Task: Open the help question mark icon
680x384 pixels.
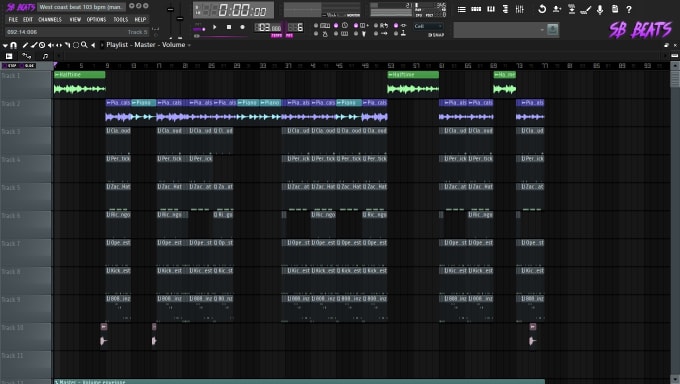Action: tap(629, 9)
